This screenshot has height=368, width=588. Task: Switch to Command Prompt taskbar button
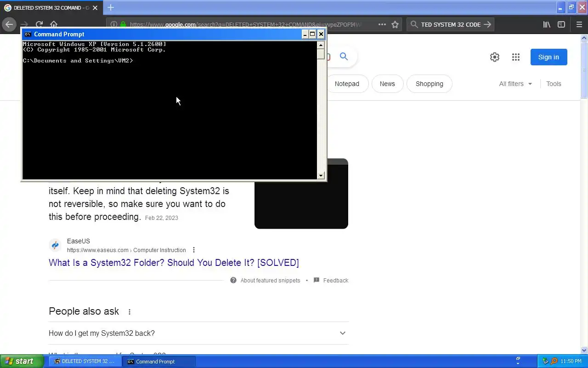159,362
